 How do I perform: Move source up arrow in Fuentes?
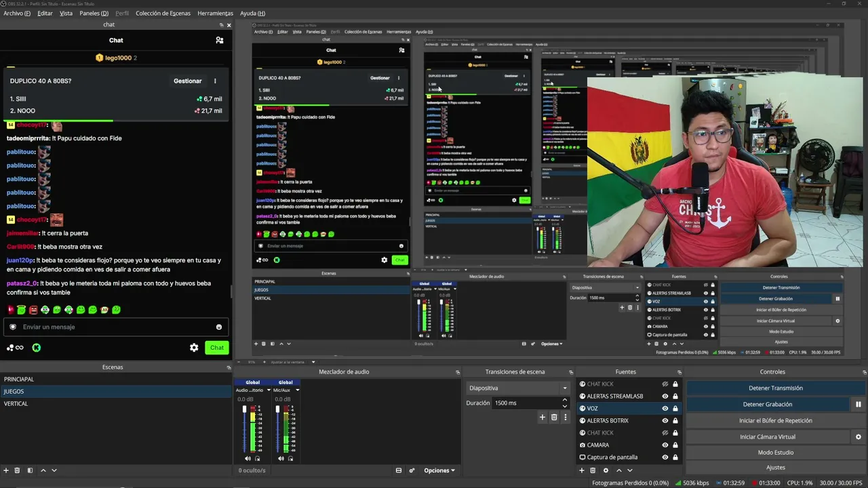619,470
